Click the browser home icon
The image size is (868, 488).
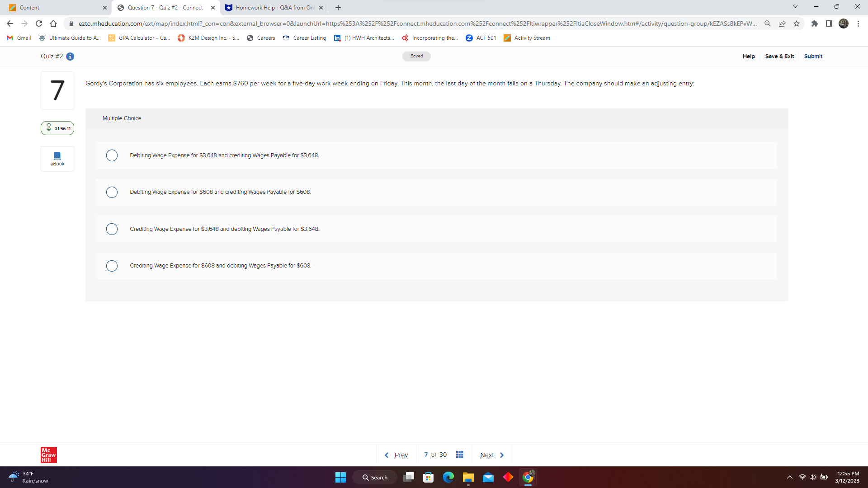[53, 23]
